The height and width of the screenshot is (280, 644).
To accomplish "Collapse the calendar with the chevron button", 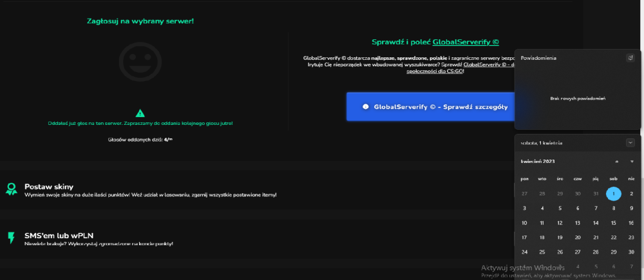I will pyautogui.click(x=630, y=143).
